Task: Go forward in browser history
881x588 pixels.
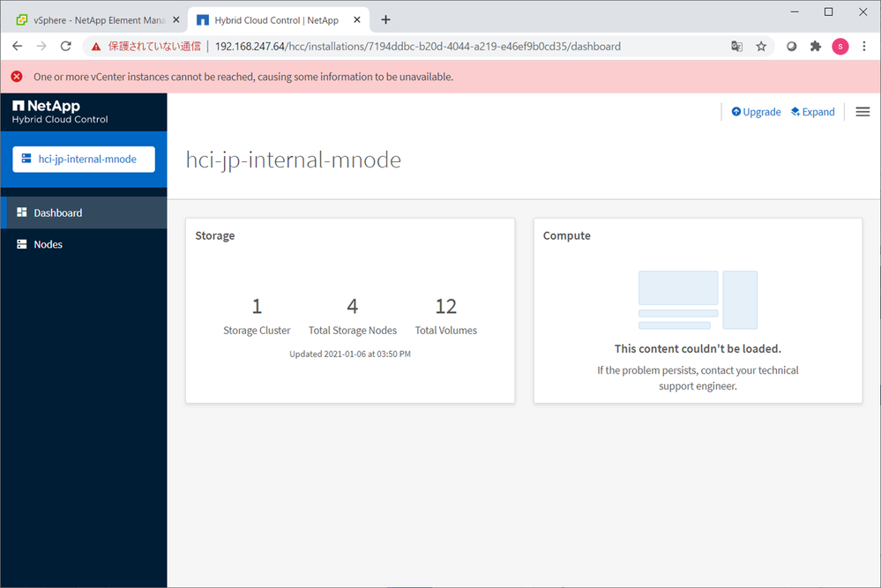Action: [41, 46]
